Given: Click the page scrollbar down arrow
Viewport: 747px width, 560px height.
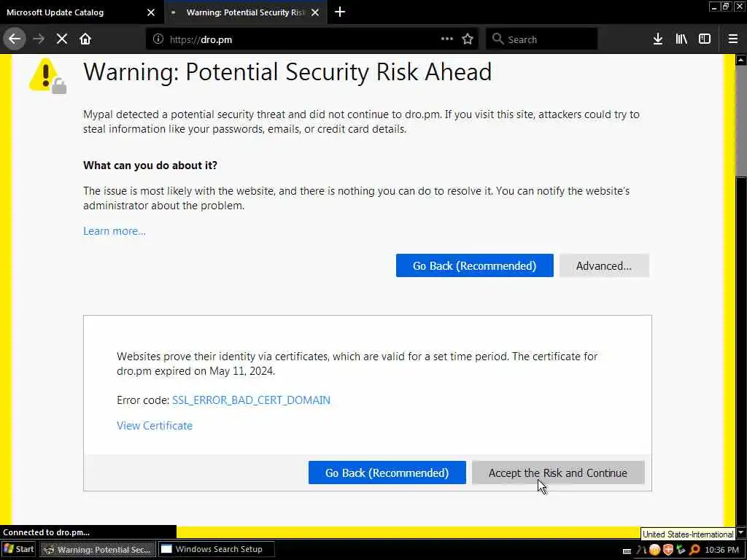Looking at the screenshot, I should coord(741,532).
